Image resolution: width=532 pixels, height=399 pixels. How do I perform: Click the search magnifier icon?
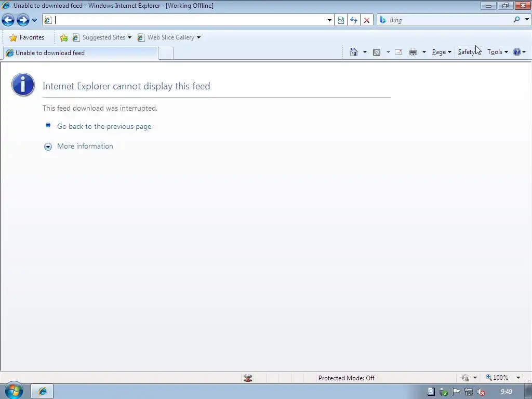[516, 20]
